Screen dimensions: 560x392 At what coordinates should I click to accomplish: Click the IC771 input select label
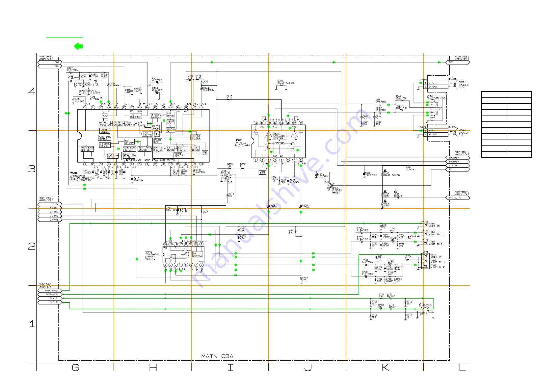click(x=149, y=253)
